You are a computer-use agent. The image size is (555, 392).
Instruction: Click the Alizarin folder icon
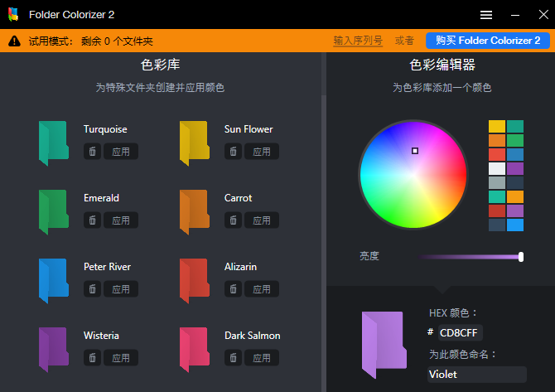[195, 280]
